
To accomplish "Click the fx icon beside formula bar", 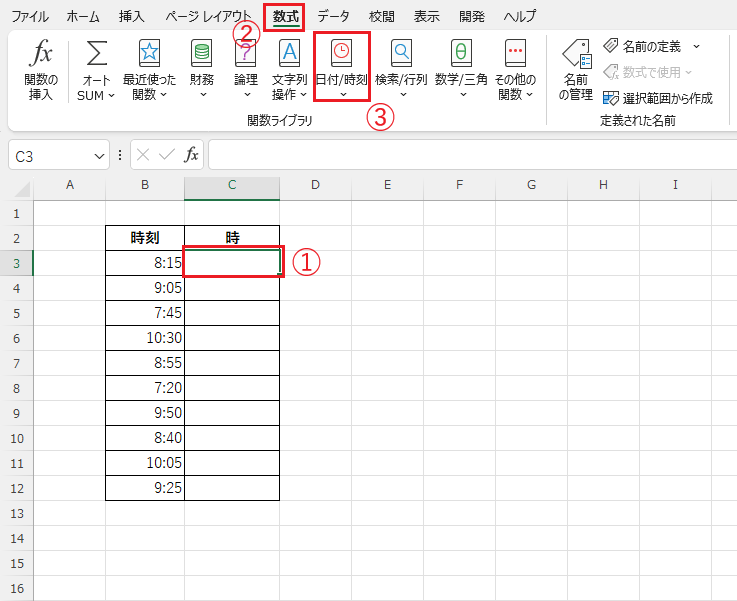I will [x=191, y=155].
